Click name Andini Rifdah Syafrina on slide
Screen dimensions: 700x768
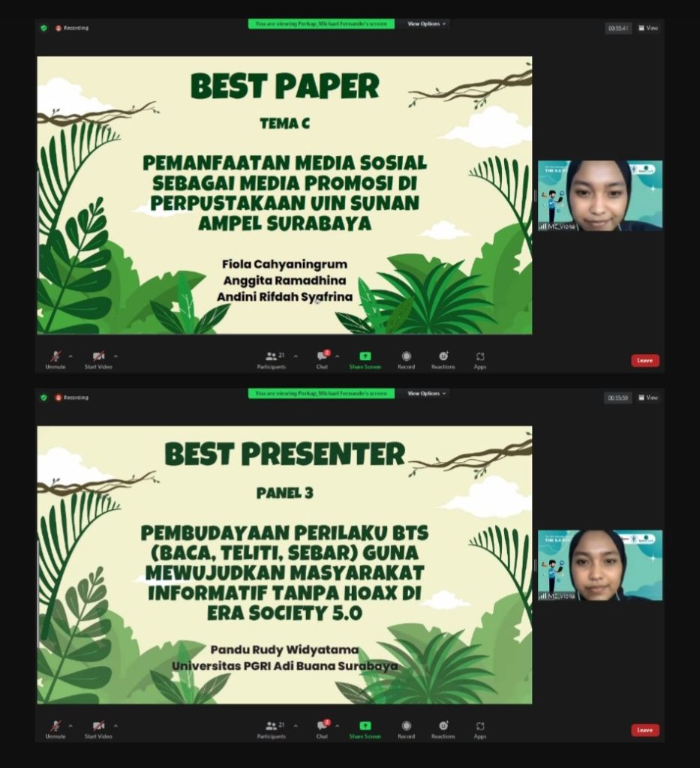tap(284, 297)
